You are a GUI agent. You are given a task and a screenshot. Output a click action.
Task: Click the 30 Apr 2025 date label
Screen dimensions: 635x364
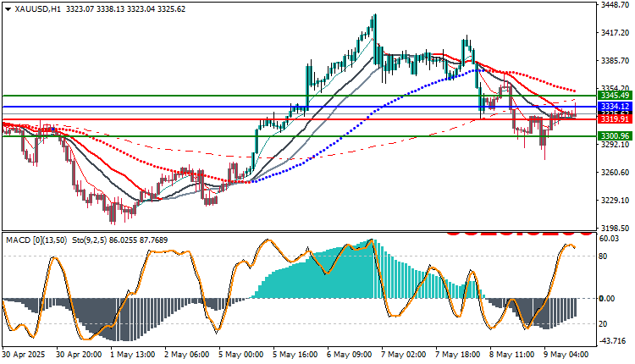pyautogui.click(x=24, y=355)
